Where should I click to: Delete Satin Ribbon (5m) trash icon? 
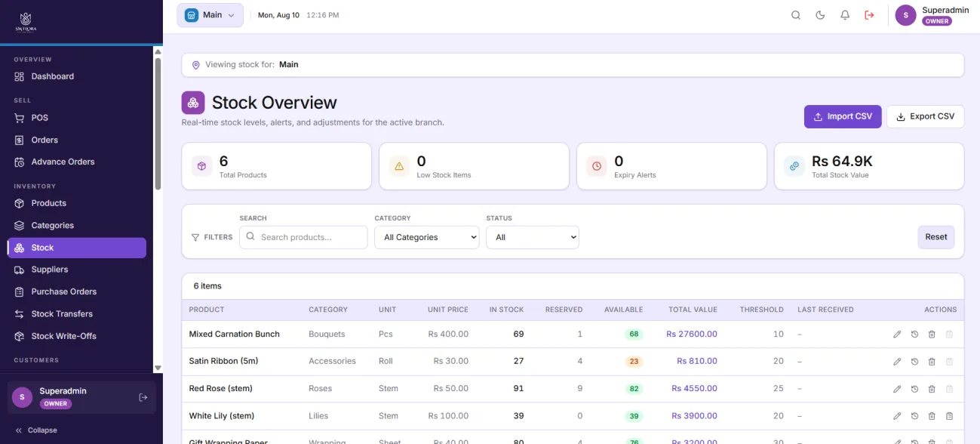(x=932, y=362)
